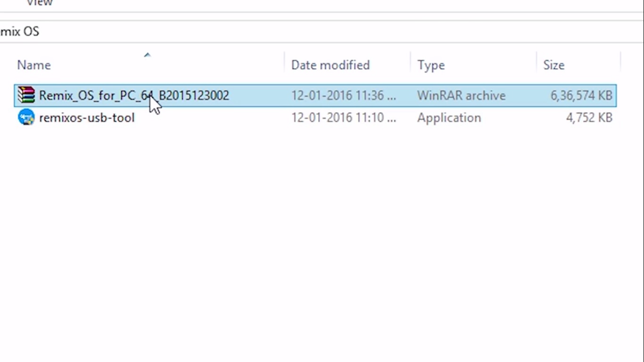This screenshot has height=362, width=644.
Task: Click the Application type cell
Action: click(449, 118)
